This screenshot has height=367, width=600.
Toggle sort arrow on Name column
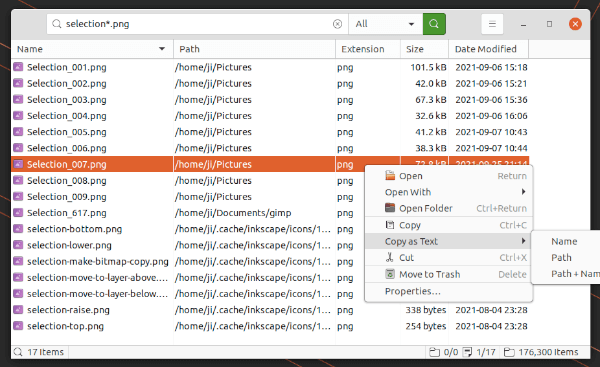pos(162,49)
